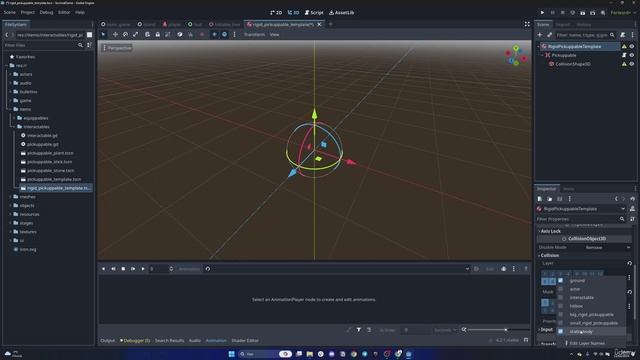Click Inspector new resource icon
Viewport: 640px width, 360px height.
[x=540, y=199]
